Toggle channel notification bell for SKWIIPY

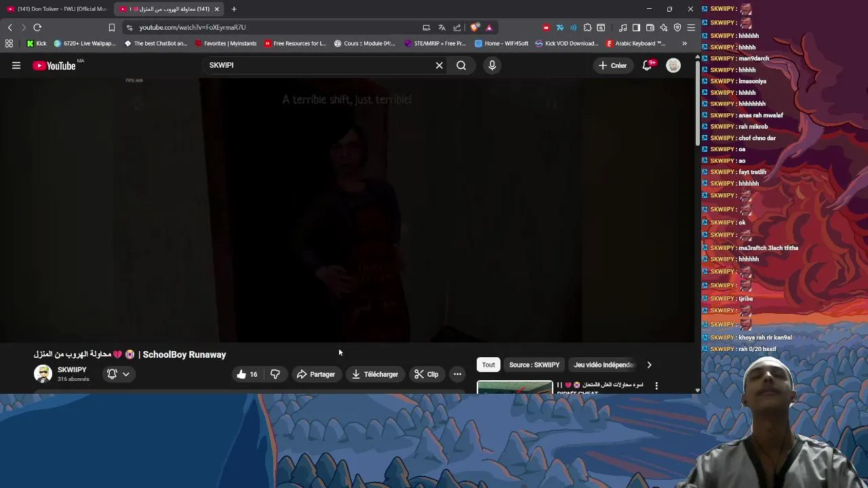coord(118,374)
